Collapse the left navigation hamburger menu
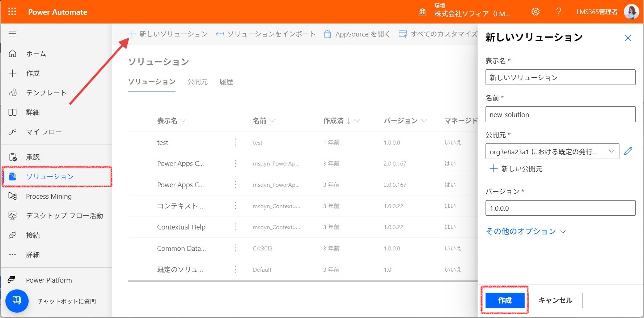The width and height of the screenshot is (644, 318). 12,34
